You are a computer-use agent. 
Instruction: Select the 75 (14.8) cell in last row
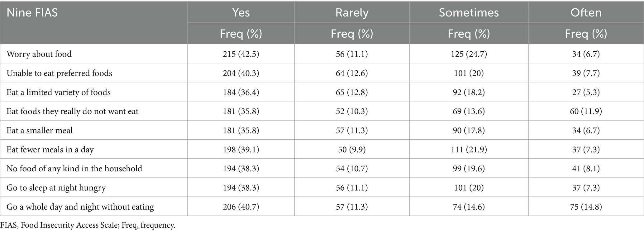pyautogui.click(x=586, y=207)
